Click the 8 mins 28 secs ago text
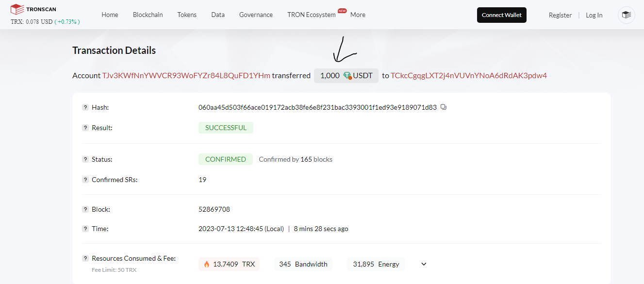644x284 pixels. click(x=321, y=229)
